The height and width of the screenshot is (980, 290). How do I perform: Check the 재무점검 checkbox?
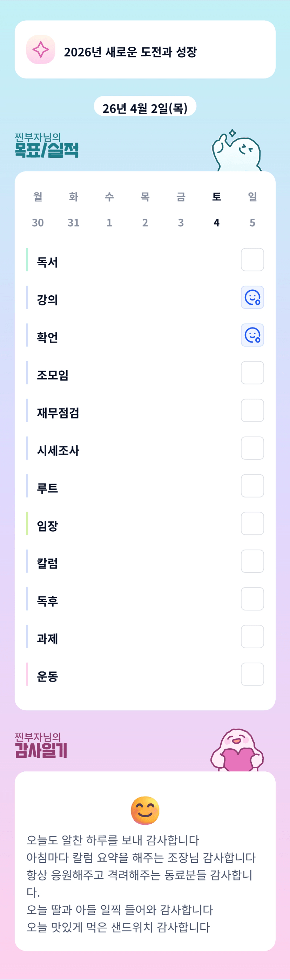tap(252, 411)
